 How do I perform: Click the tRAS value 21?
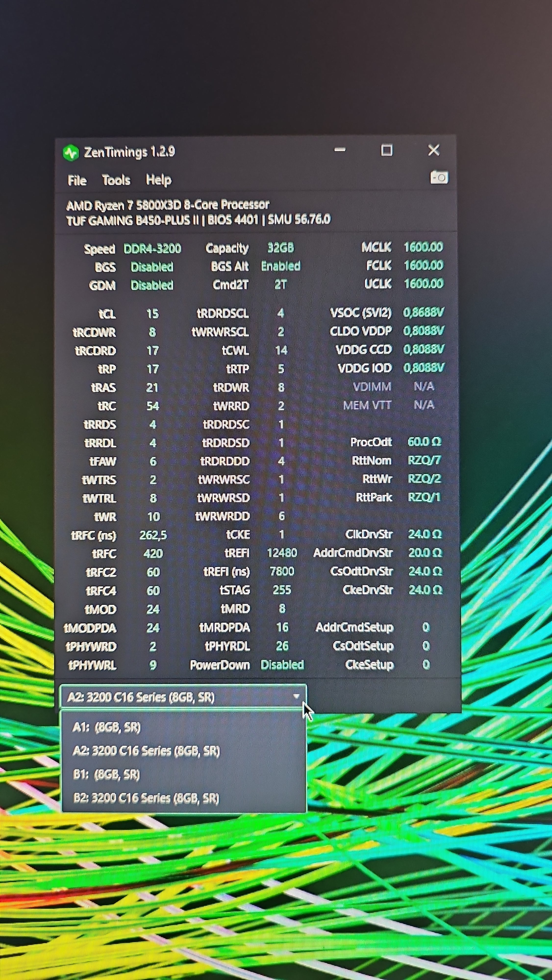152,387
